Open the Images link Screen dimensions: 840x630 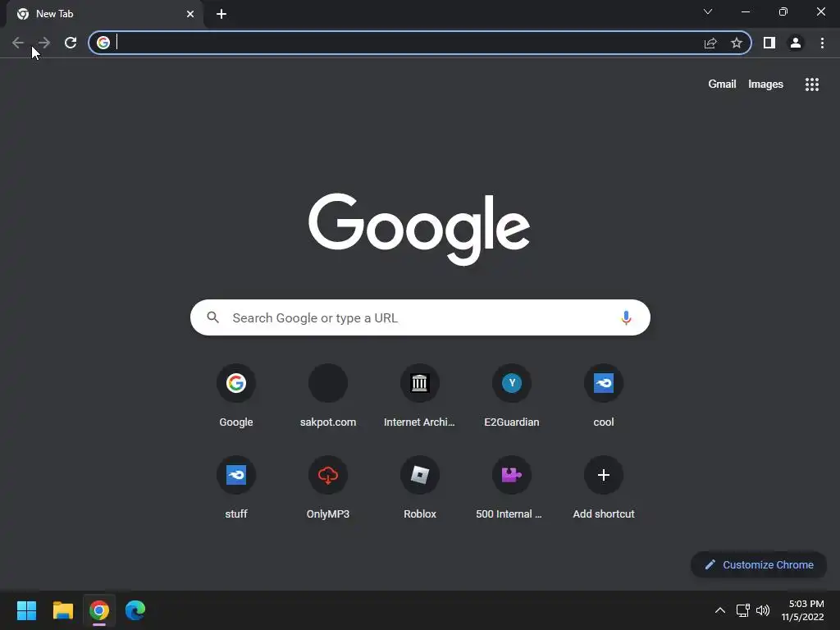(765, 84)
